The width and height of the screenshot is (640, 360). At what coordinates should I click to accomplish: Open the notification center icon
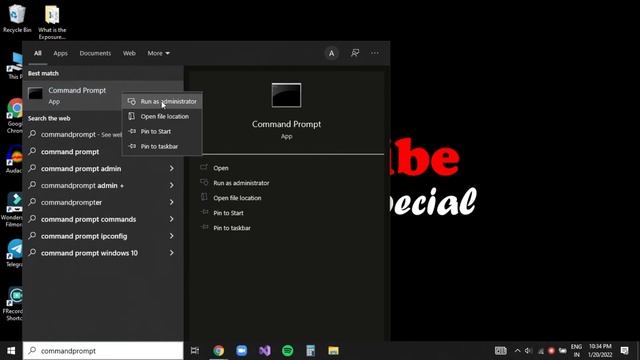pos(624,351)
